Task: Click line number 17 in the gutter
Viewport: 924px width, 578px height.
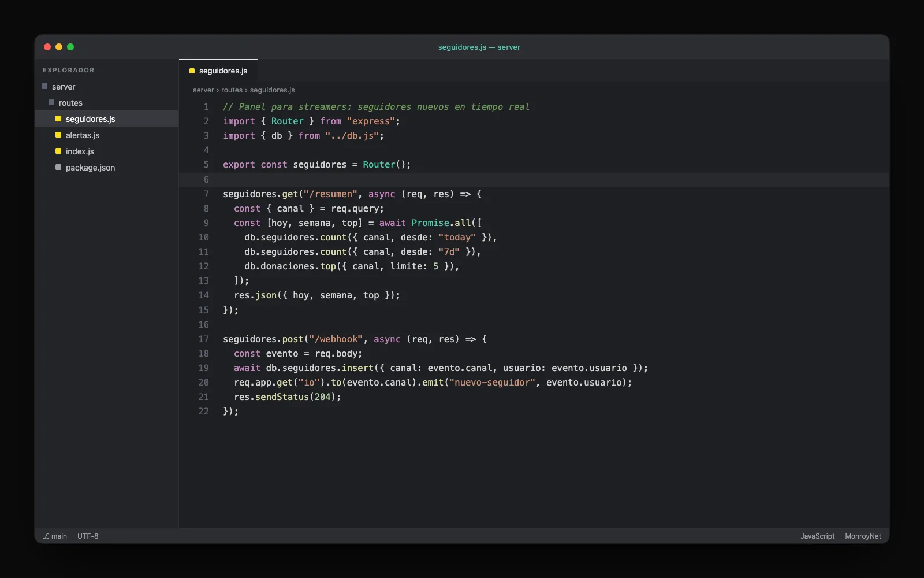Action: tap(203, 339)
